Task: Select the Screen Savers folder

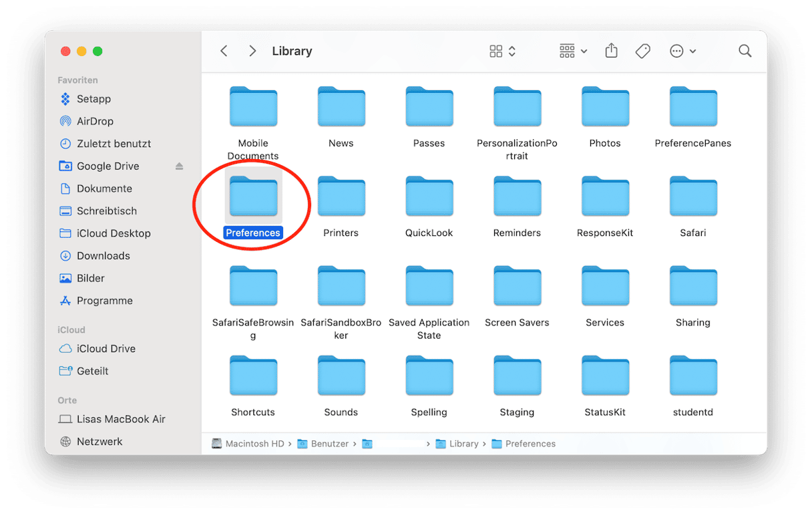Action: tap(517, 288)
